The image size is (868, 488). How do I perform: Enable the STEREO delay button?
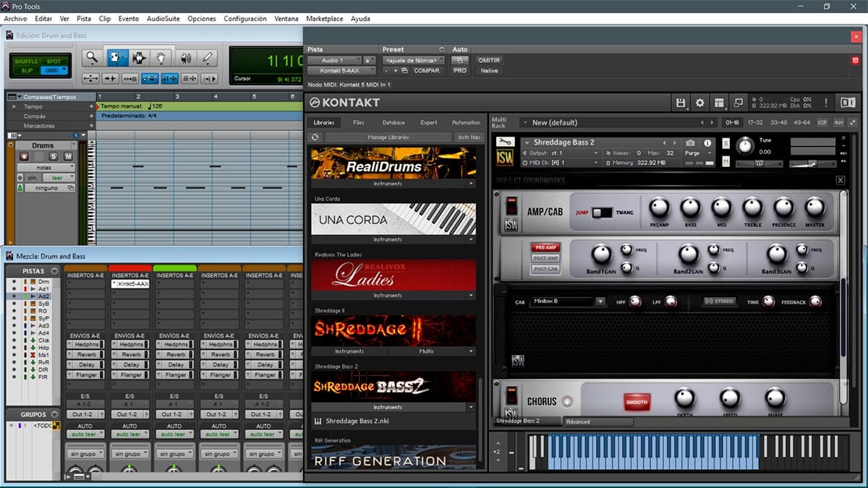tap(720, 301)
